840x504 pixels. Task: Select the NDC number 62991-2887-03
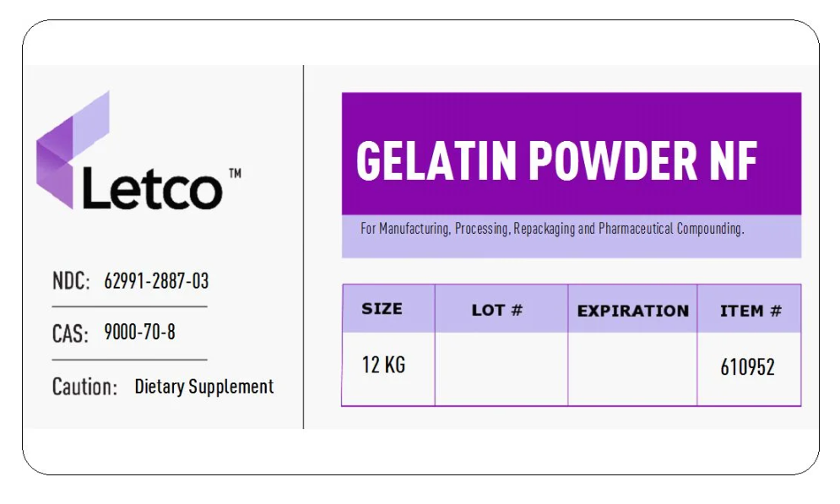[x=155, y=281]
